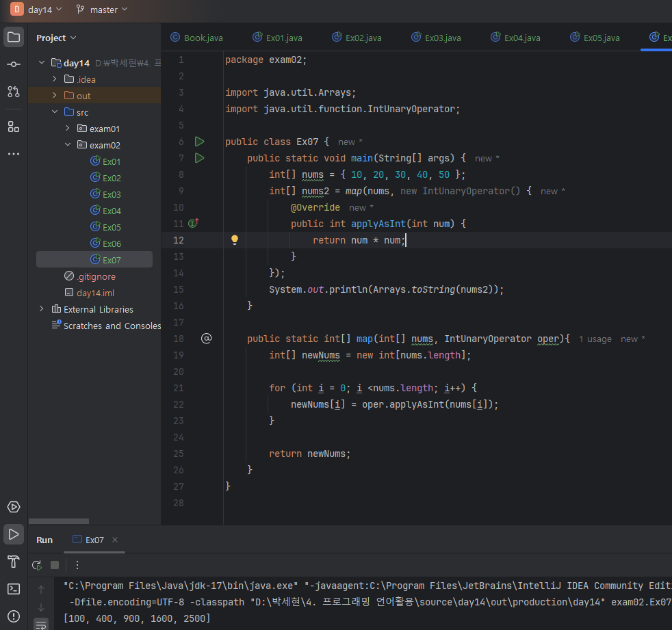Open Ex06 class in project tree

[106, 244]
